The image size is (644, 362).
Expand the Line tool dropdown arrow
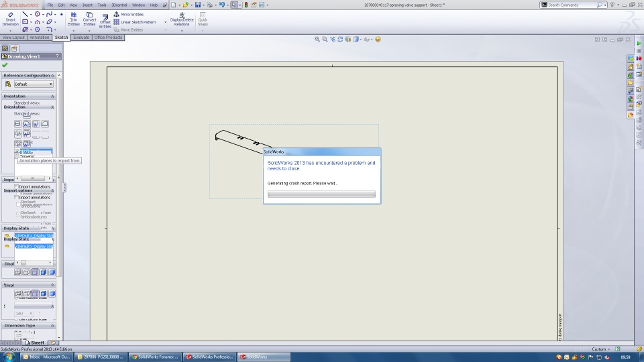[x=31, y=14]
